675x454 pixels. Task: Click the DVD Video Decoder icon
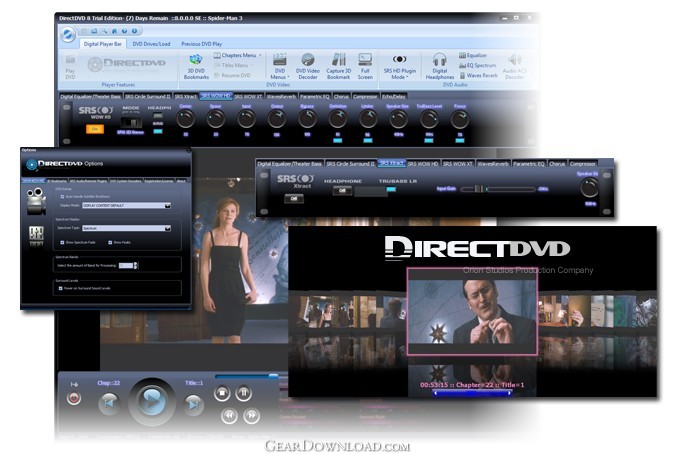point(307,66)
